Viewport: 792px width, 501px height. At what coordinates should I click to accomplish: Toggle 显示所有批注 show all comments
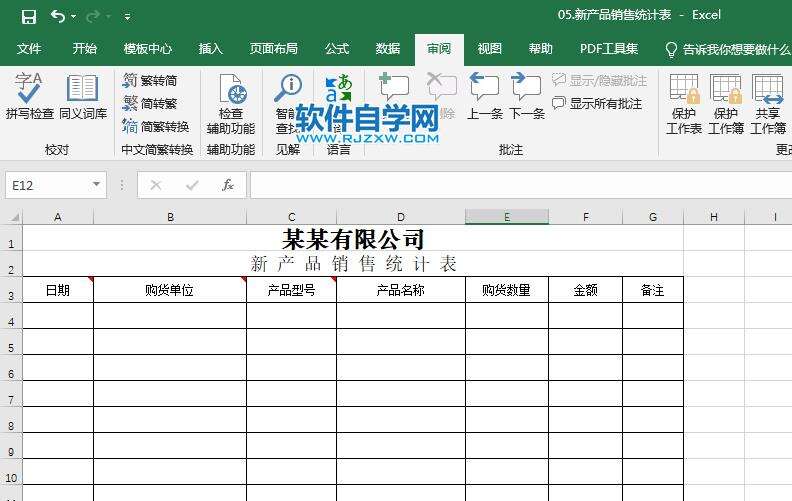point(597,104)
